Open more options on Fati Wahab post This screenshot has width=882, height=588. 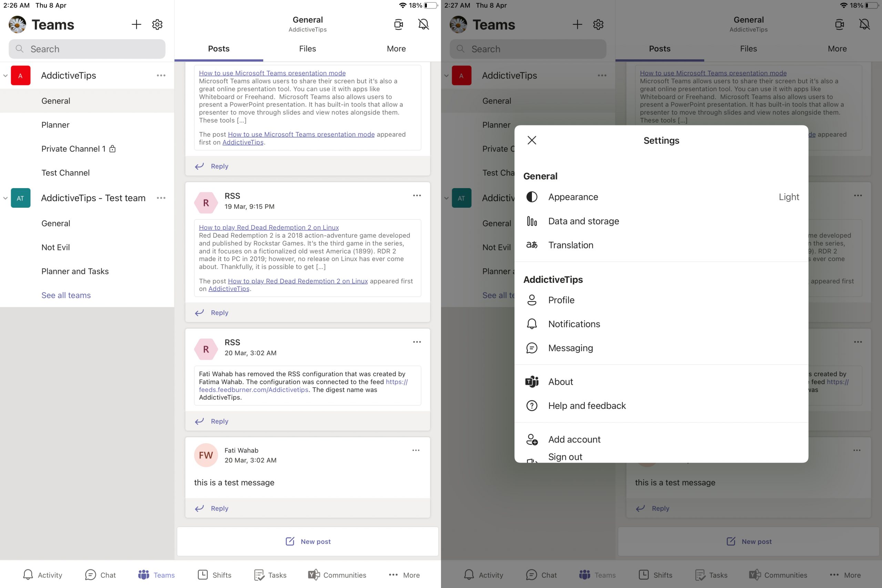coord(416,450)
